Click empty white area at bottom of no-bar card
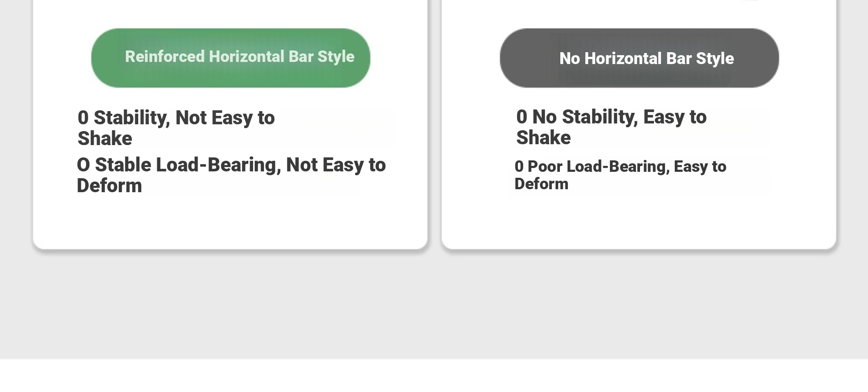 pyautogui.click(x=639, y=223)
